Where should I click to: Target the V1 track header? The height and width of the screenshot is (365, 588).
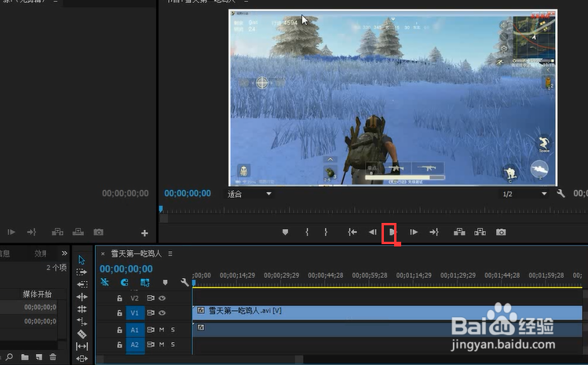click(135, 313)
